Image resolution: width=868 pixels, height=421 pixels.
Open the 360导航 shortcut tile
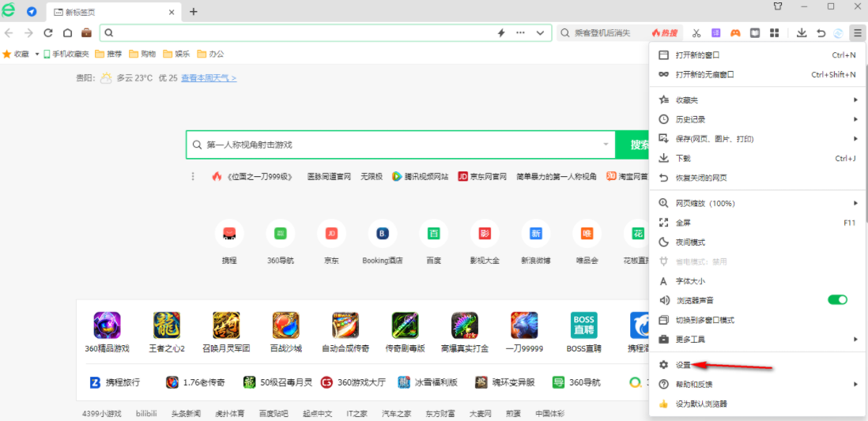[280, 234]
